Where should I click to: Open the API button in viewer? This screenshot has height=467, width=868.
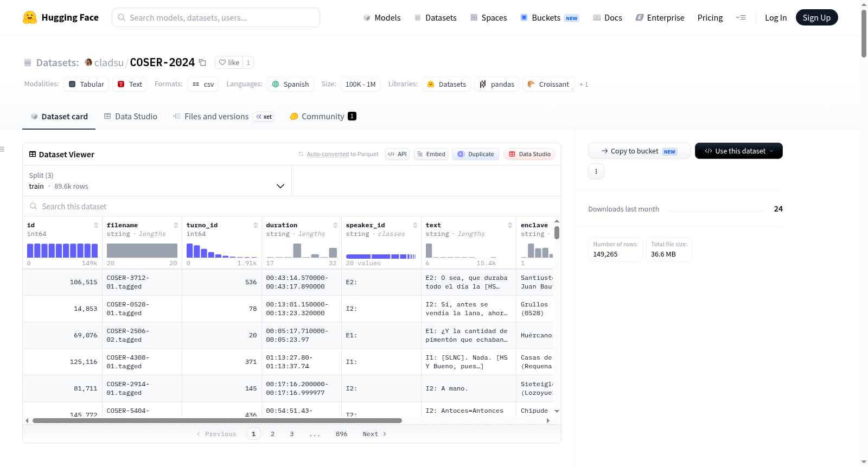pyautogui.click(x=397, y=154)
